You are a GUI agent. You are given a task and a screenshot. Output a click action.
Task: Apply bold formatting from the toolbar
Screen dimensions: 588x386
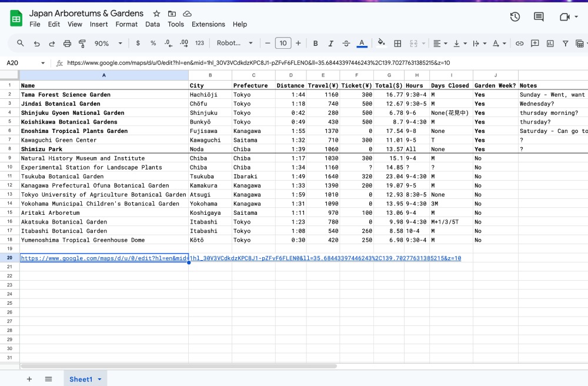click(316, 43)
